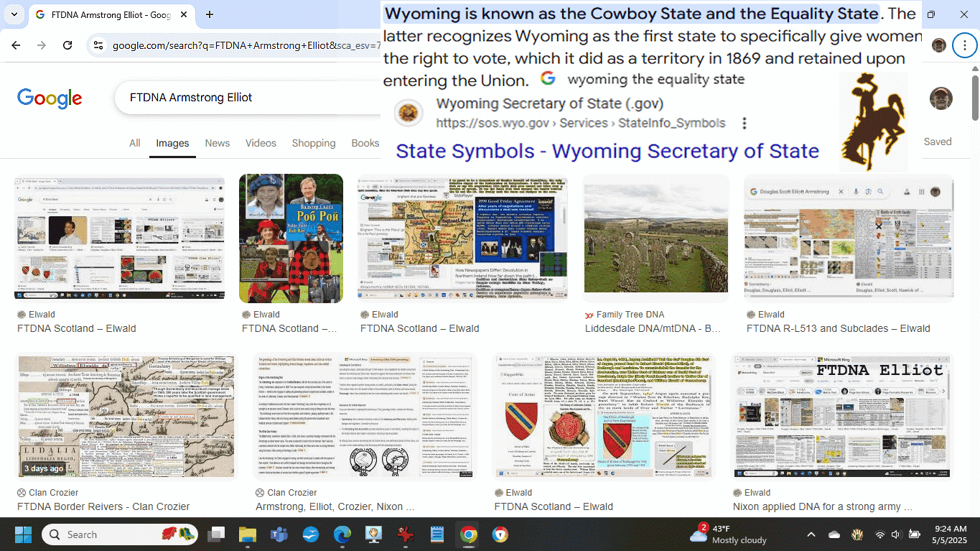Select the Images results tab
Screen dimensions: 980x551
pyautogui.click(x=172, y=143)
